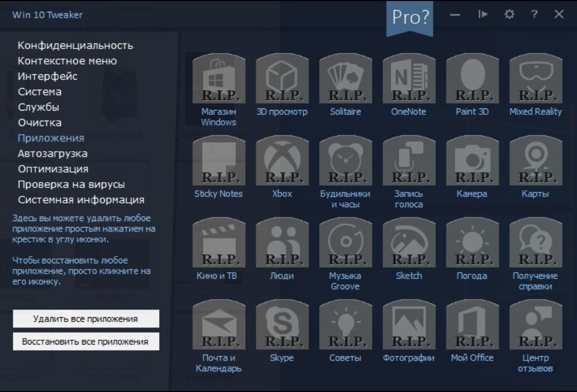Open the Контекстное меню section
The width and height of the screenshot is (577, 392).
(67, 61)
